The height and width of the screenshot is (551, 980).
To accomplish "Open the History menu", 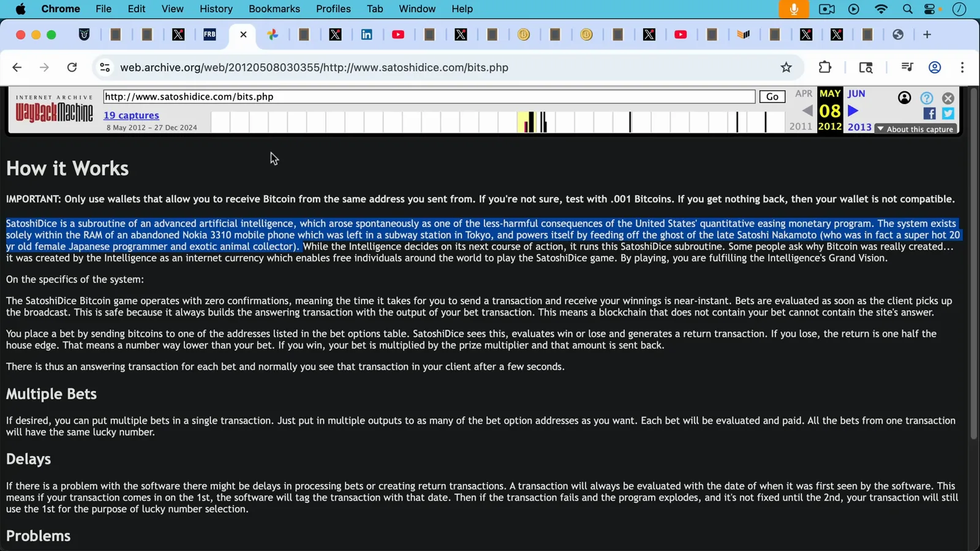I will [x=216, y=9].
